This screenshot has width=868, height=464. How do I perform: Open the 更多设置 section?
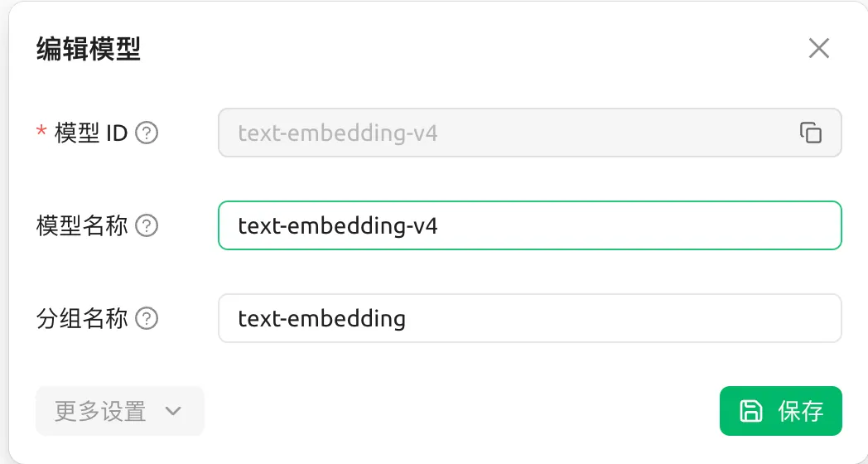(x=119, y=411)
